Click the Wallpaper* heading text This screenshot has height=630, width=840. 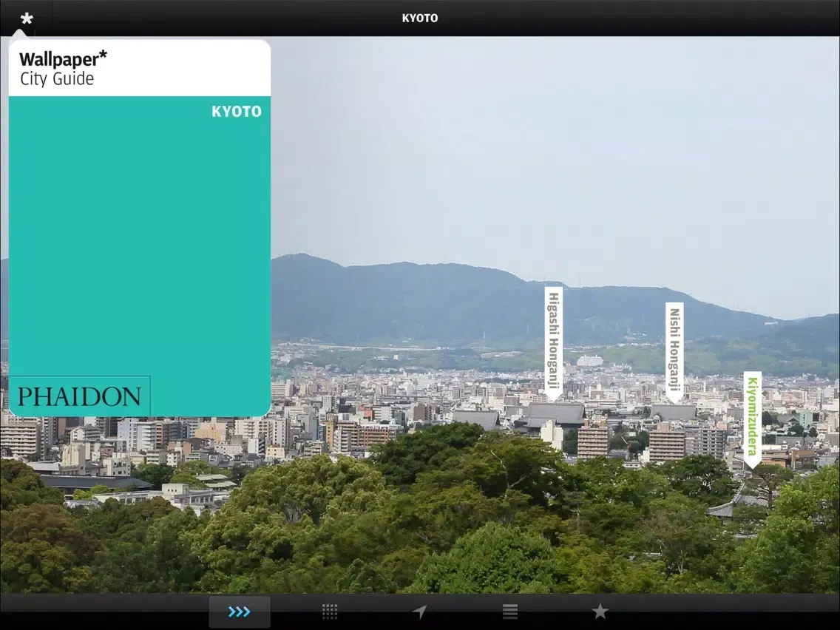click(x=63, y=58)
